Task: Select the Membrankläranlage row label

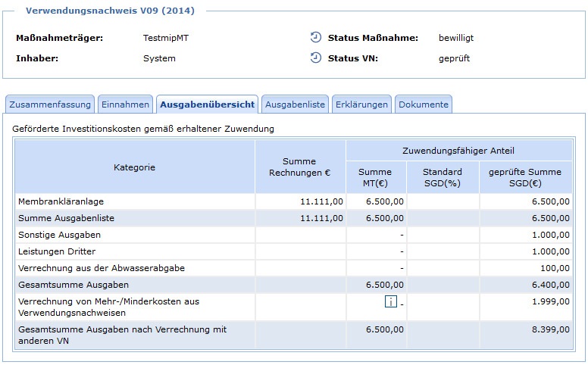Action: click(61, 201)
